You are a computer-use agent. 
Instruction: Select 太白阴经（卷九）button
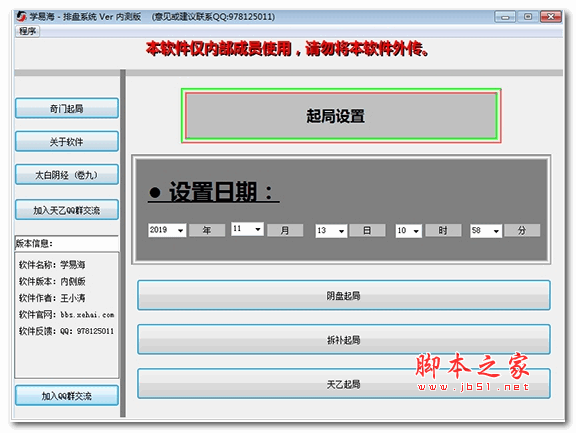(x=67, y=174)
